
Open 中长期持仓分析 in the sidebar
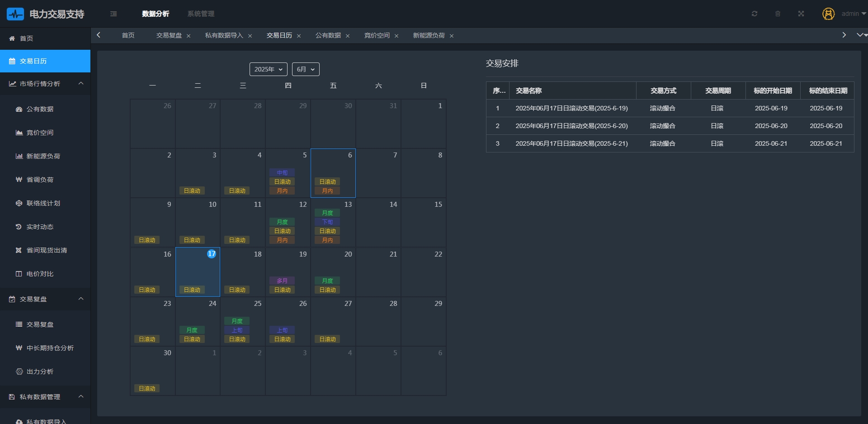click(45, 348)
